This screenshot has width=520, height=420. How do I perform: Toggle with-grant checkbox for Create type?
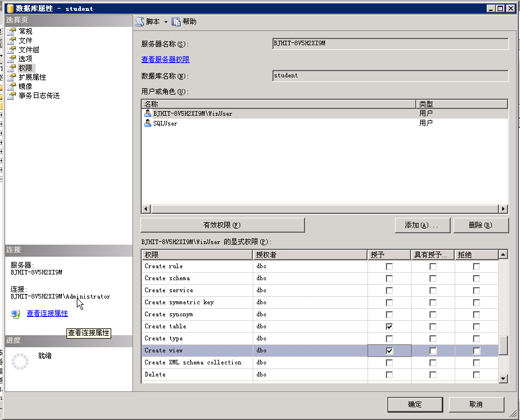point(433,339)
